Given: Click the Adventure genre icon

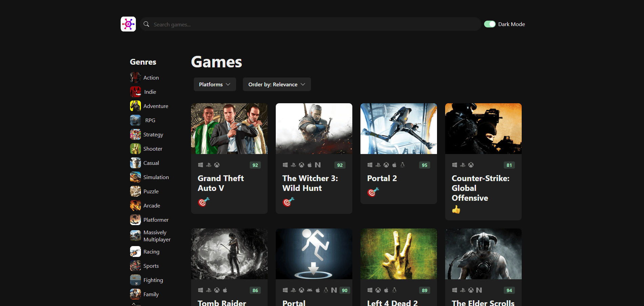Looking at the screenshot, I should point(136,106).
